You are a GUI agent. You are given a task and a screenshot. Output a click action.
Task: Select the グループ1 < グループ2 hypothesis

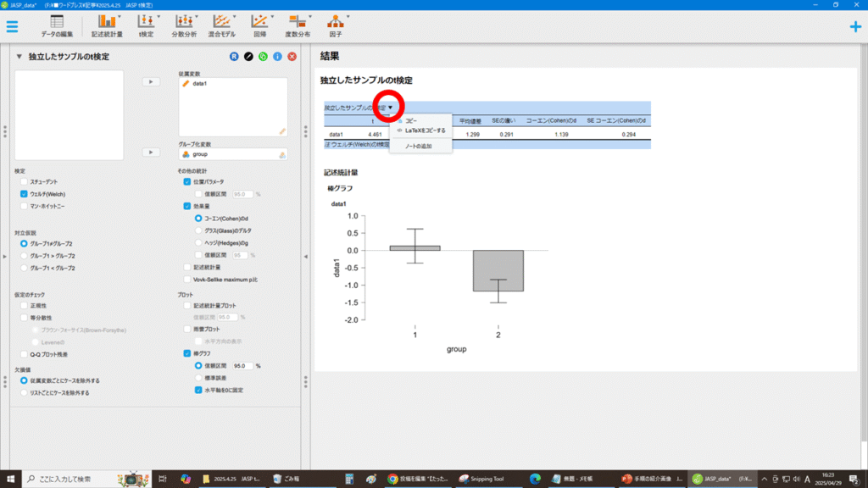coord(24,269)
